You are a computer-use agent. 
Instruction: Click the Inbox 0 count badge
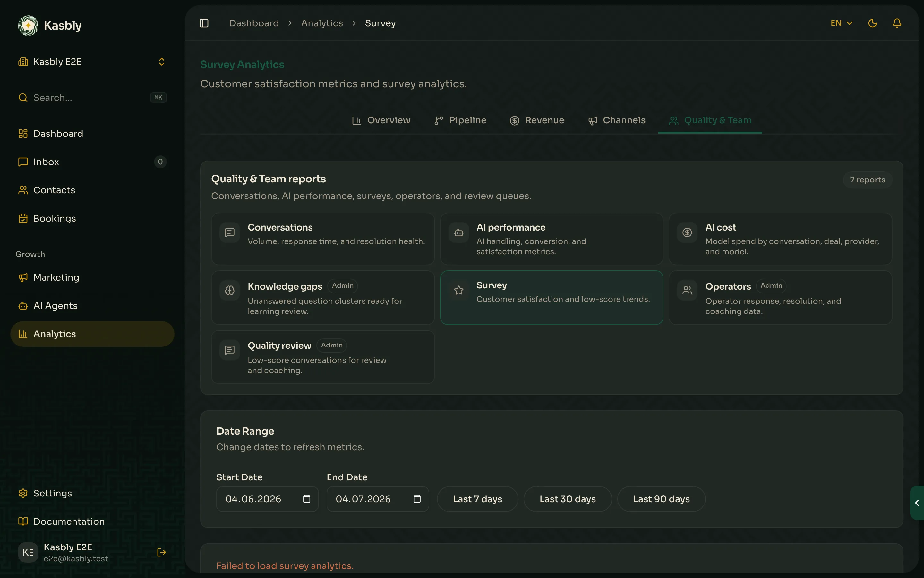click(x=160, y=162)
